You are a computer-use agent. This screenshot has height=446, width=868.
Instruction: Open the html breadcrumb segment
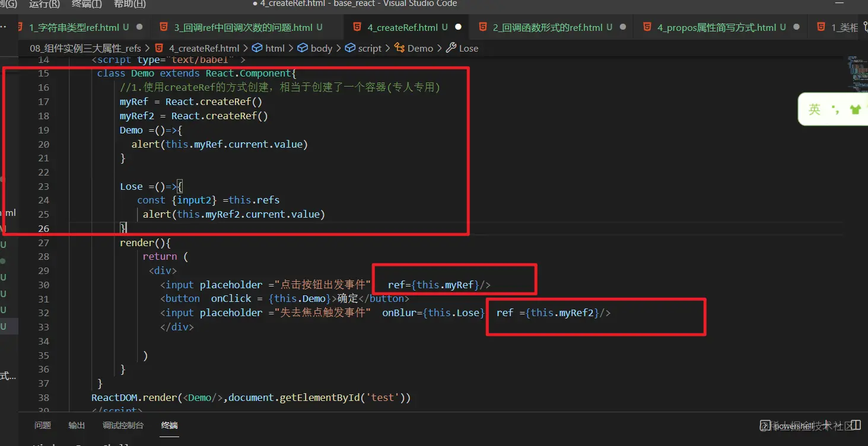click(275, 48)
